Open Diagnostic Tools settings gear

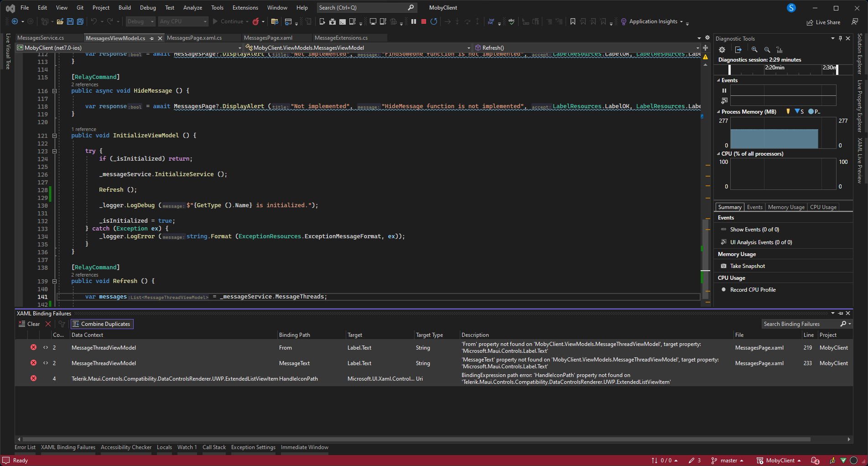722,50
